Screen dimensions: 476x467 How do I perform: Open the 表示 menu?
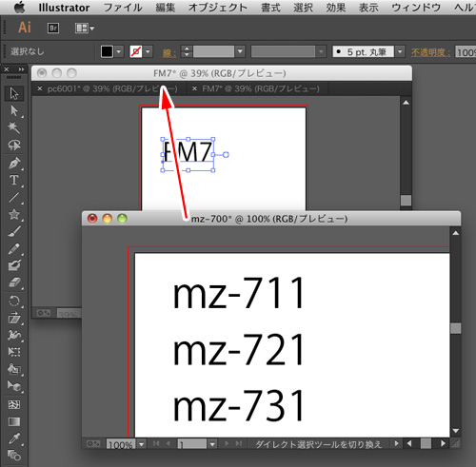[x=368, y=8]
